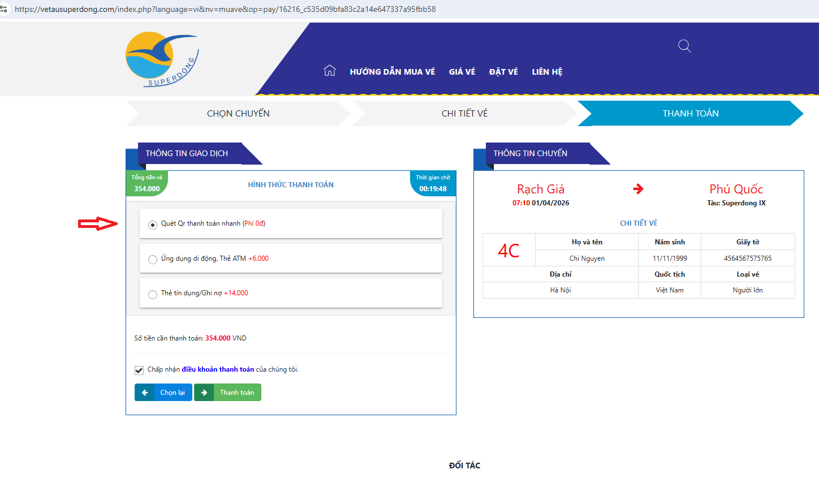
Task: Switch to CHI TIẾT VÉ step tab
Action: (464, 114)
